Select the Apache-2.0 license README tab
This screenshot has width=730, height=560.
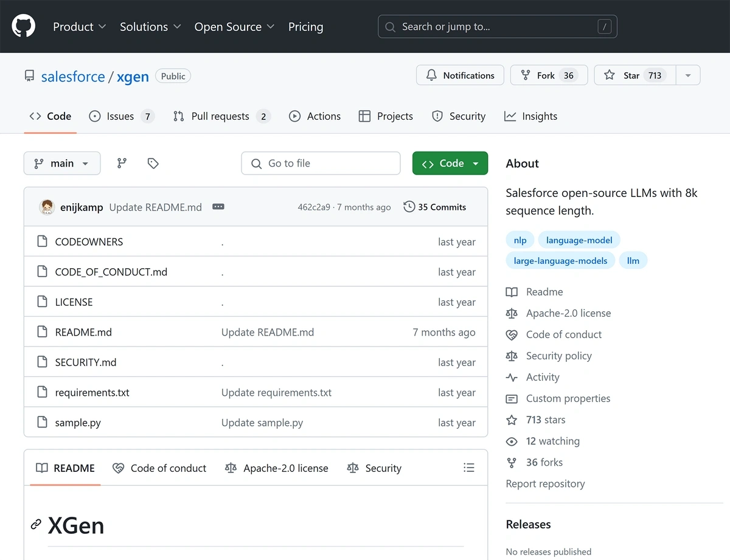[x=276, y=468]
